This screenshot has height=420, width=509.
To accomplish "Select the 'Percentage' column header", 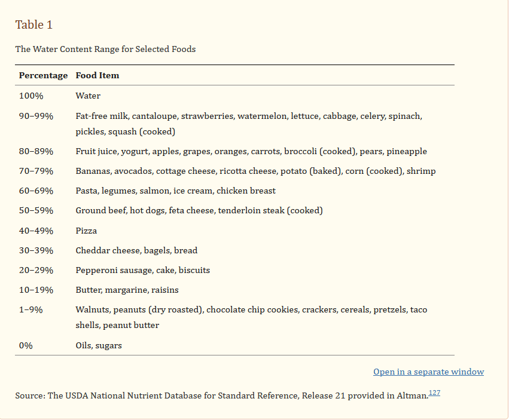I will coord(43,76).
